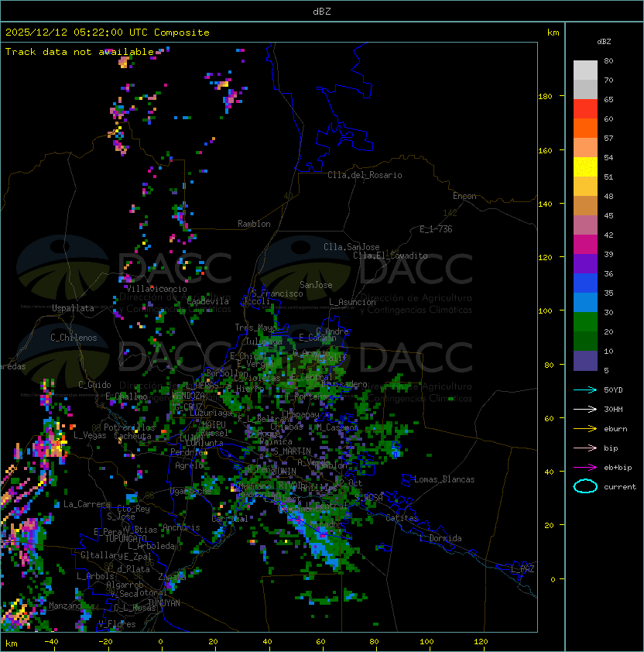Viewport: 644px width, 652px height.
Task: Click the 'TUNUYAN' map label
Action: point(164,603)
